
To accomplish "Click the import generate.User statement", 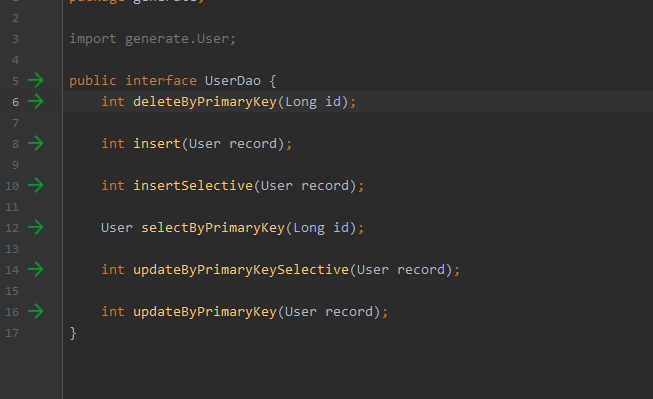I will coord(153,39).
